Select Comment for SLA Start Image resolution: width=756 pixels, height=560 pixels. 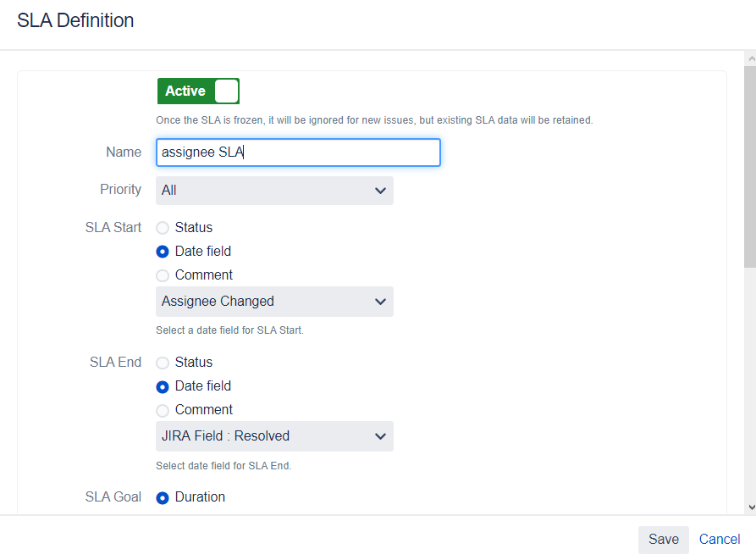tap(162, 274)
